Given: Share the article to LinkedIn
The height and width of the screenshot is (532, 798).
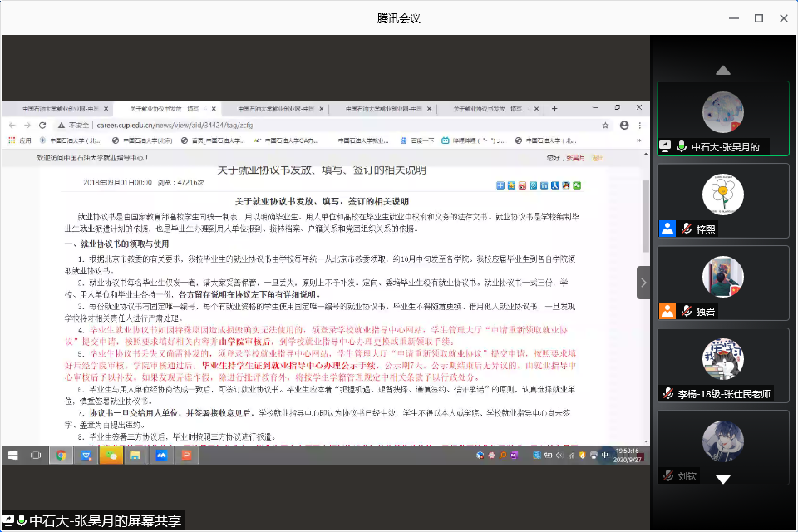Looking at the screenshot, I should tap(544, 185).
